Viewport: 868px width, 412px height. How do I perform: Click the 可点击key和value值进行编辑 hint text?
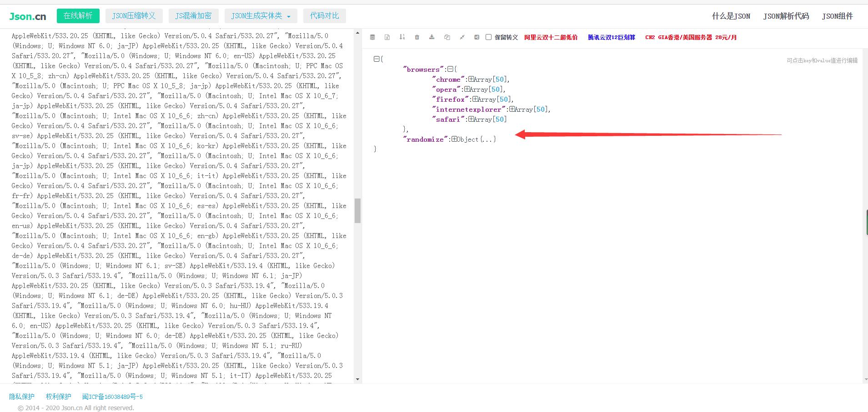(822, 60)
